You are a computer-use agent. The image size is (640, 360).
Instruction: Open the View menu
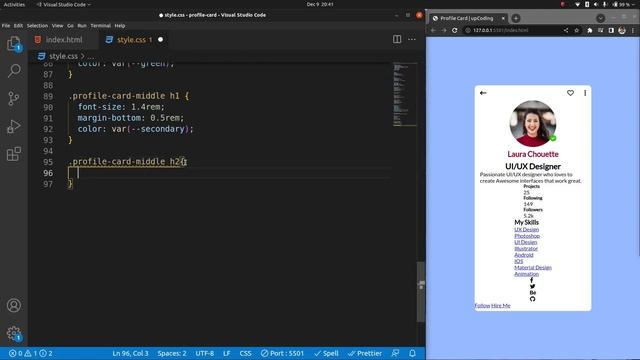click(58, 25)
